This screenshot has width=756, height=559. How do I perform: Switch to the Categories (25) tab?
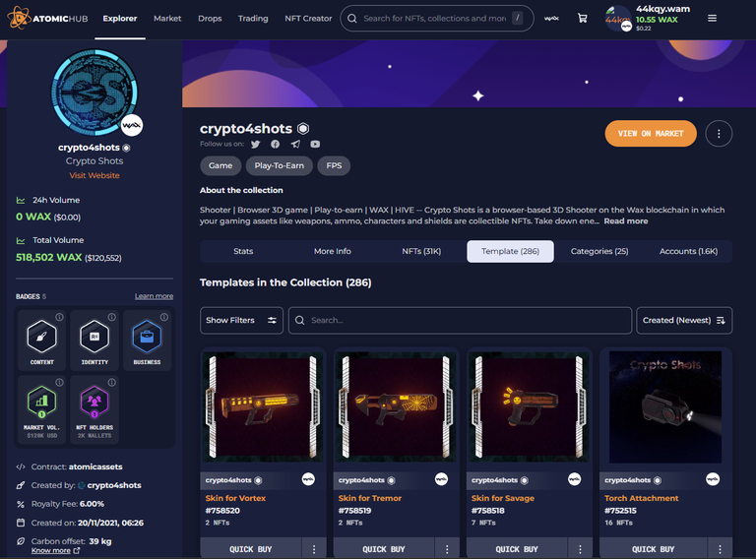[599, 251]
